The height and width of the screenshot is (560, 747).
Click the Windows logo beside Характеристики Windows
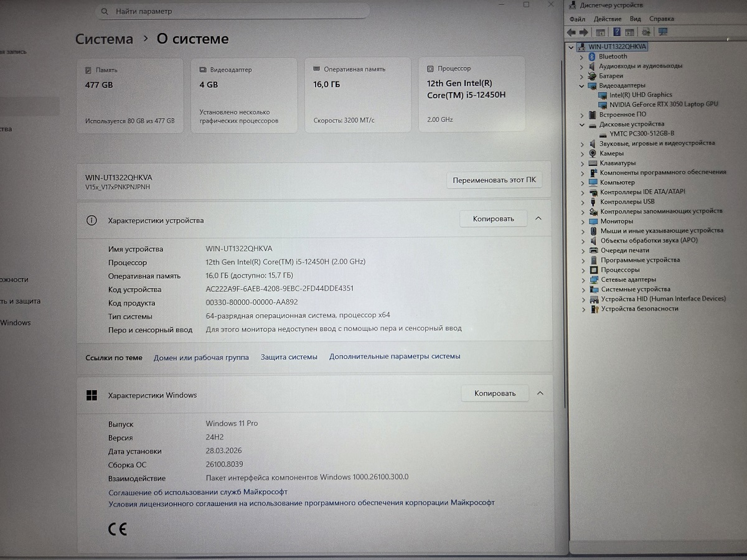click(92, 395)
